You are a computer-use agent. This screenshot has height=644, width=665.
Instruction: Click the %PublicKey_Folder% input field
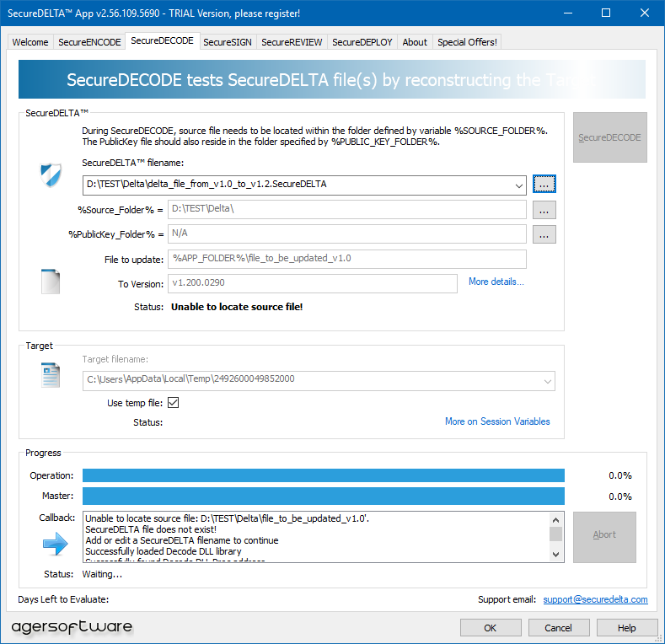347,233
